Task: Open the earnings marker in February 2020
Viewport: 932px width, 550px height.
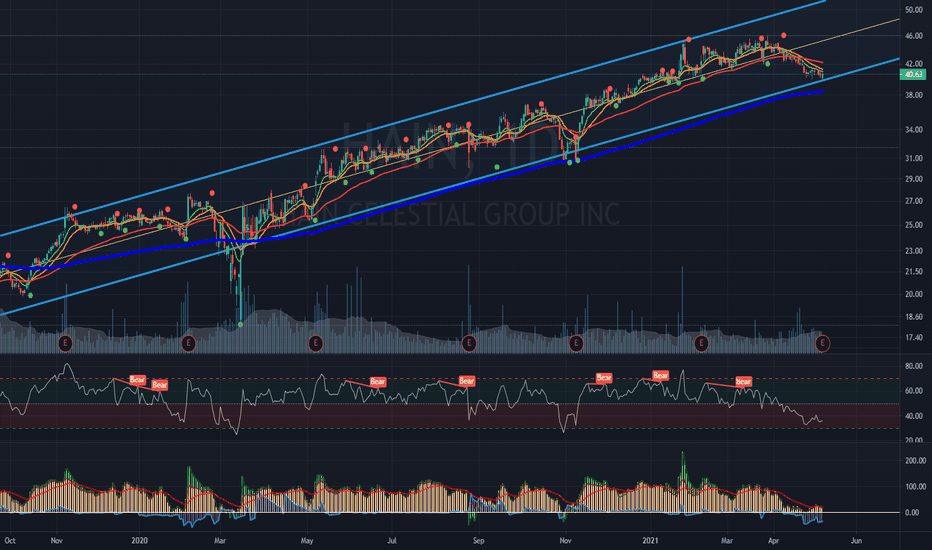Action: click(x=188, y=343)
